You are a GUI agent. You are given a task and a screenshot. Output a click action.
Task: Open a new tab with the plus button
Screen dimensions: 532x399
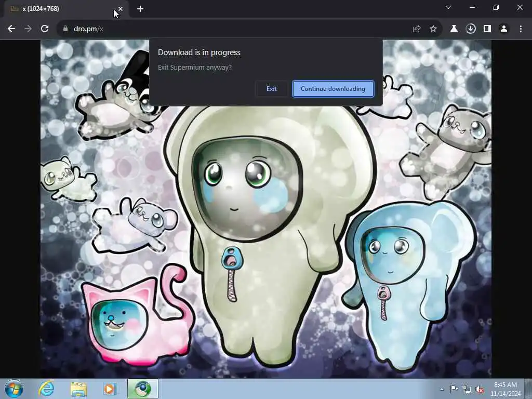140,9
